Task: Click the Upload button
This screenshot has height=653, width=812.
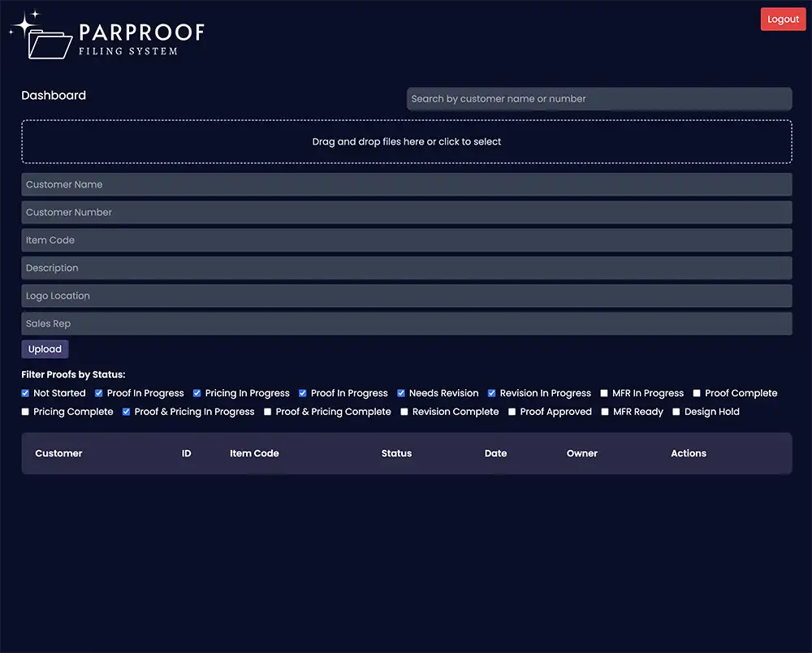Action: coord(45,349)
